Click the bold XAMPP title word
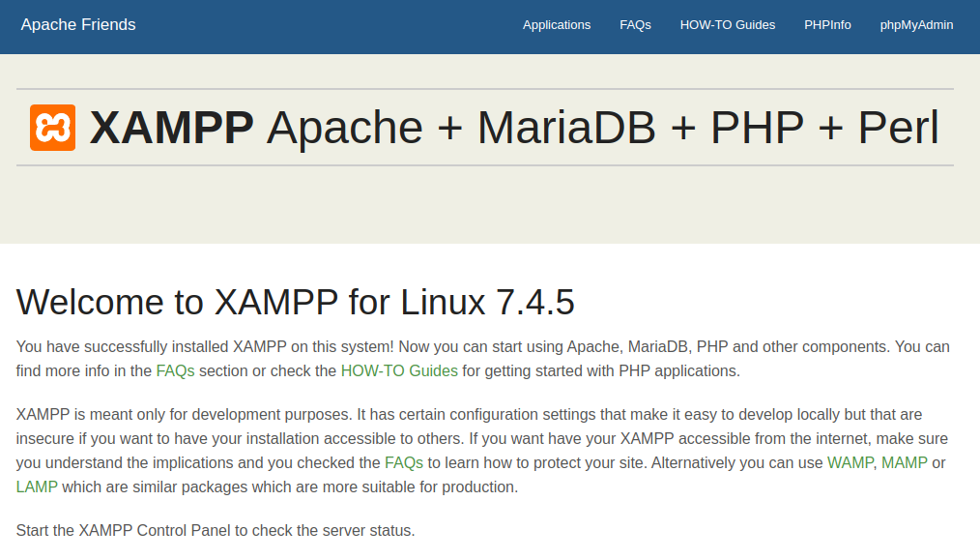This screenshot has width=980, height=560. point(171,128)
